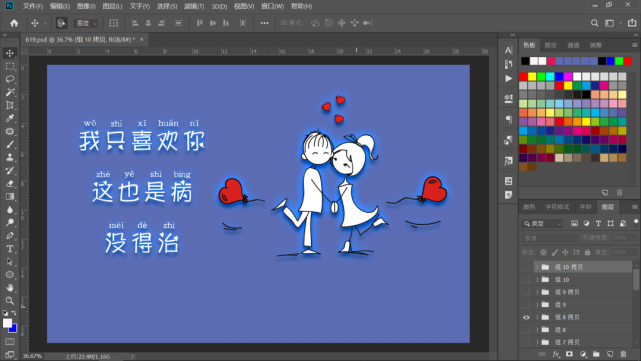Delete layer using trash icon
Screen dimensions: 641x361
623,354
